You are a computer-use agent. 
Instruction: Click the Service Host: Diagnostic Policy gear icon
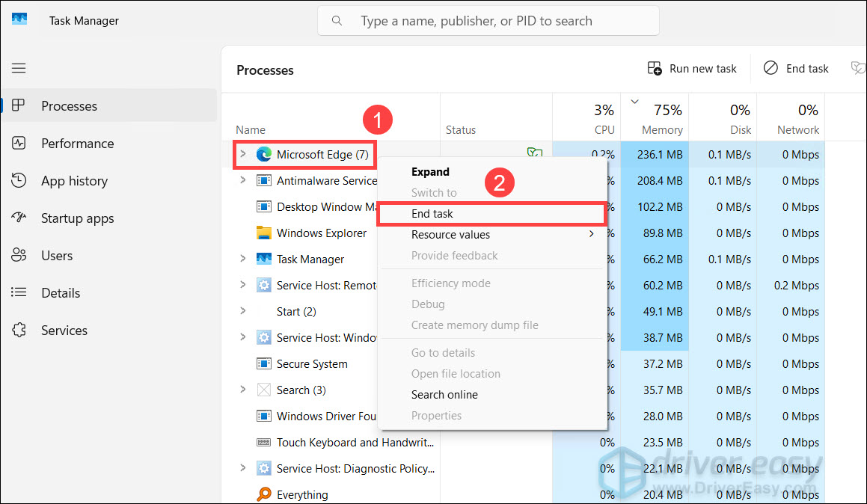click(264, 468)
